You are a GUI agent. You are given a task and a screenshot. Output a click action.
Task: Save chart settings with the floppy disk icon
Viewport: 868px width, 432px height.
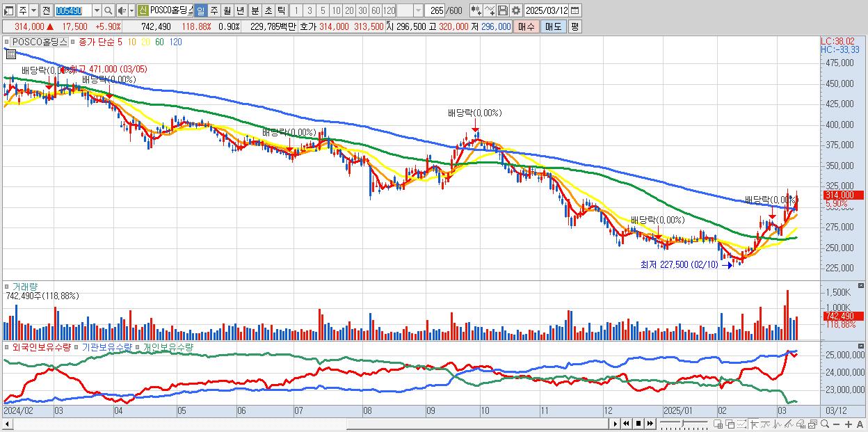[503, 10]
